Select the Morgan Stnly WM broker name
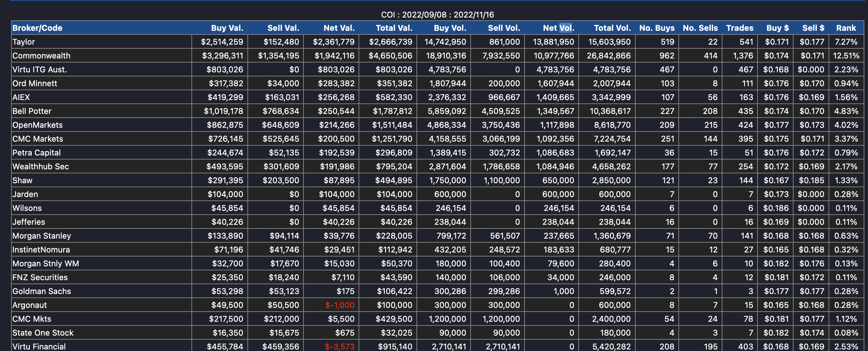Screen dimensions: 868x351 tap(46, 263)
